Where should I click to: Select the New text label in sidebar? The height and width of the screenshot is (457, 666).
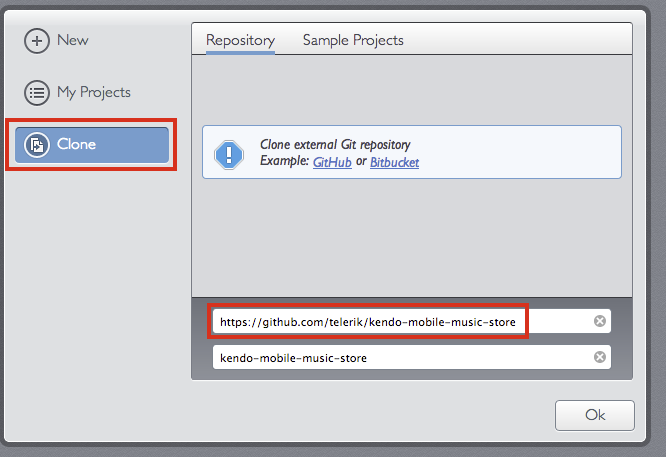pos(73,40)
